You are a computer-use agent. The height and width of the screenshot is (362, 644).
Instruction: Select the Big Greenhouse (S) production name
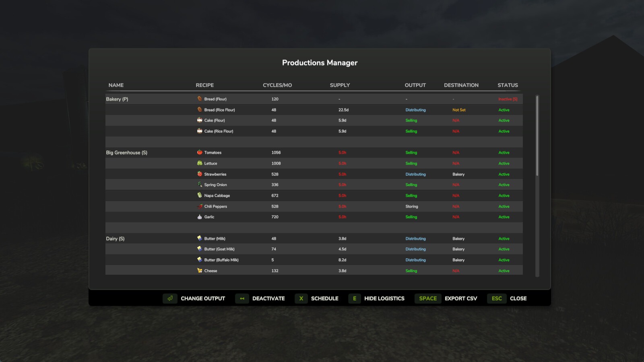(127, 152)
